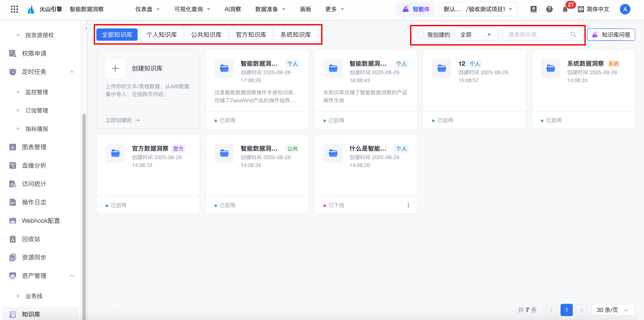Open the 全部 filter dropdown
Screen dimensions: 644x320
(x=476, y=34)
